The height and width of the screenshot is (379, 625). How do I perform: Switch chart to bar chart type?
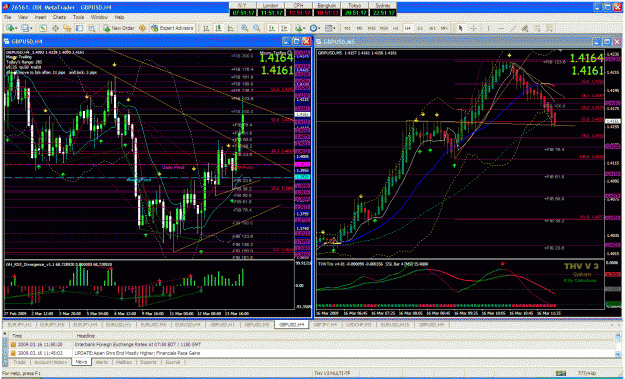[x=206, y=28]
